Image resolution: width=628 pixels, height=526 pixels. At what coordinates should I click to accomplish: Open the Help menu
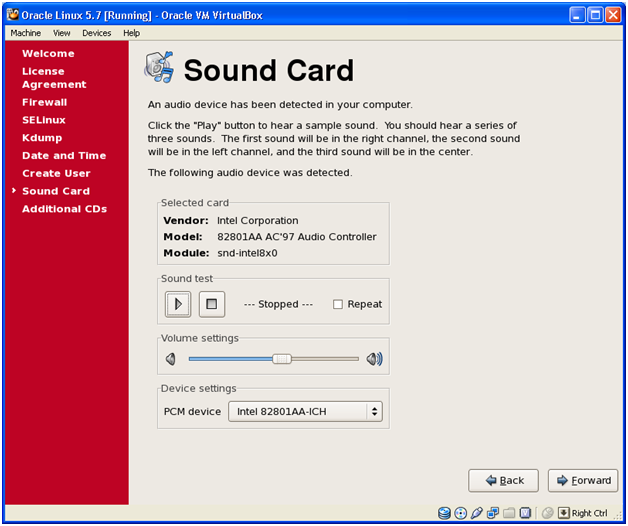click(131, 33)
